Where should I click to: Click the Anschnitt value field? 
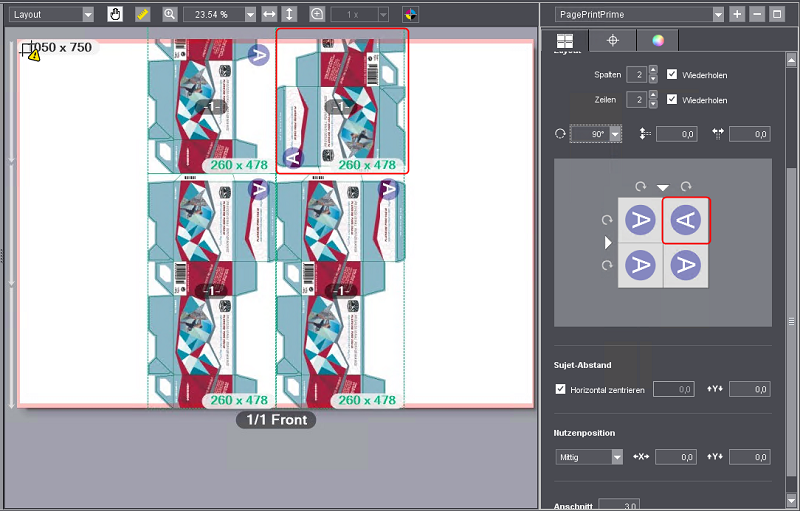click(x=618, y=505)
